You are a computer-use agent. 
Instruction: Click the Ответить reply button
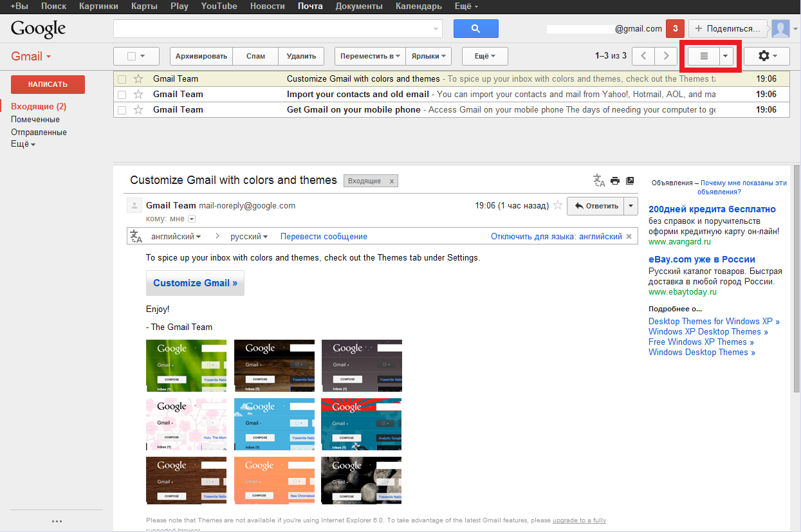pos(596,206)
